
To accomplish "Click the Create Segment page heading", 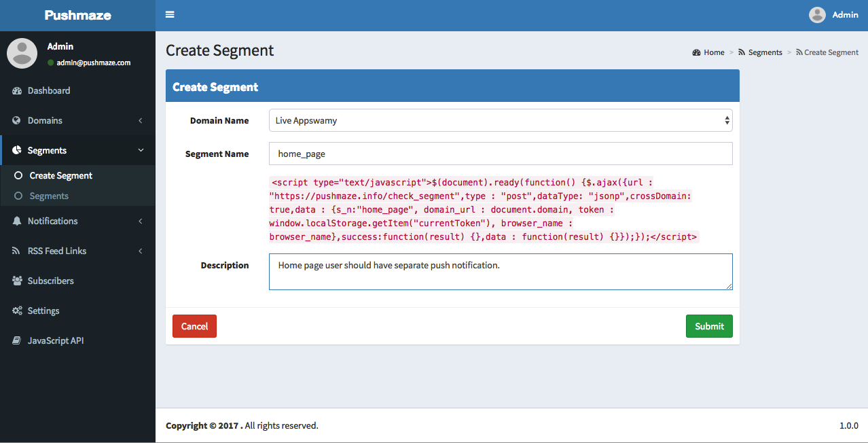I will (x=220, y=50).
